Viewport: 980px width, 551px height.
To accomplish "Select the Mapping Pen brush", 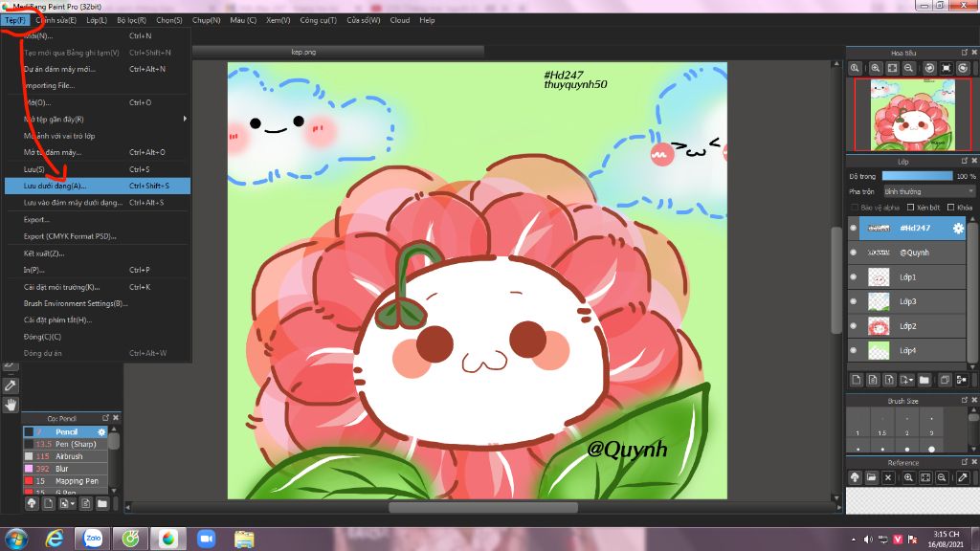I will [x=66, y=481].
